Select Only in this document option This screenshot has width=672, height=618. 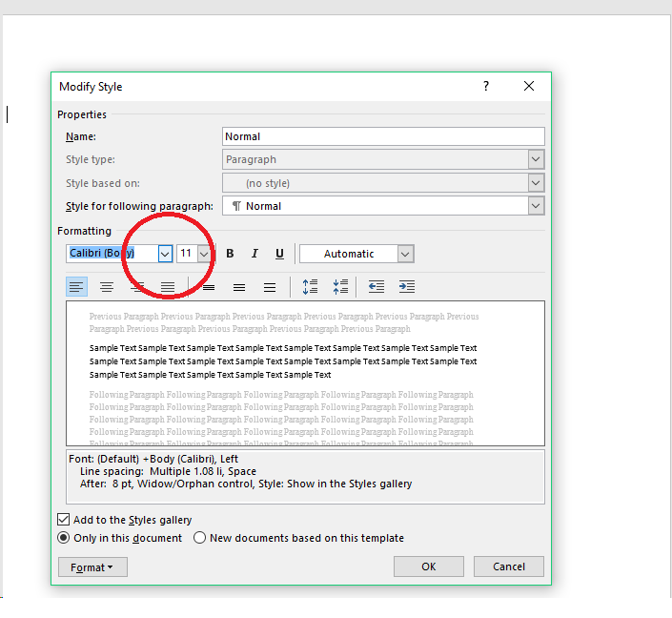click(x=64, y=538)
